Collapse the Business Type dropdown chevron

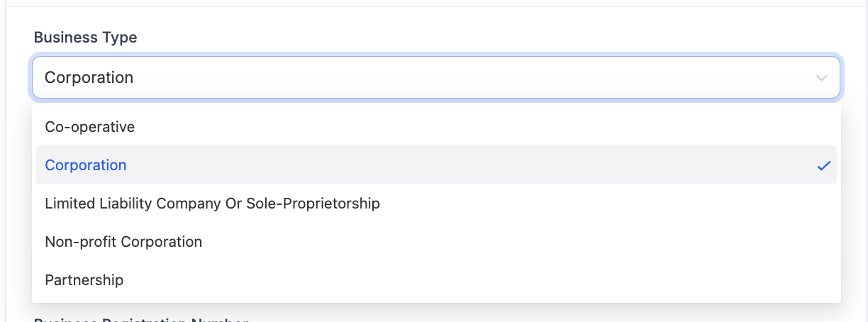tap(822, 77)
